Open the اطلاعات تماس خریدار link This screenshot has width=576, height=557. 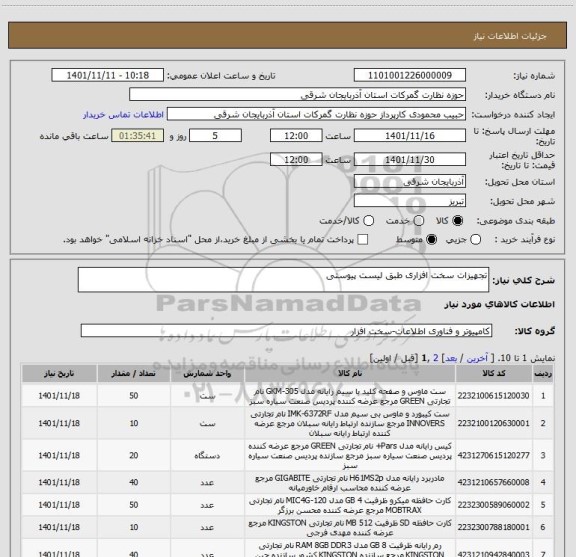point(123,115)
